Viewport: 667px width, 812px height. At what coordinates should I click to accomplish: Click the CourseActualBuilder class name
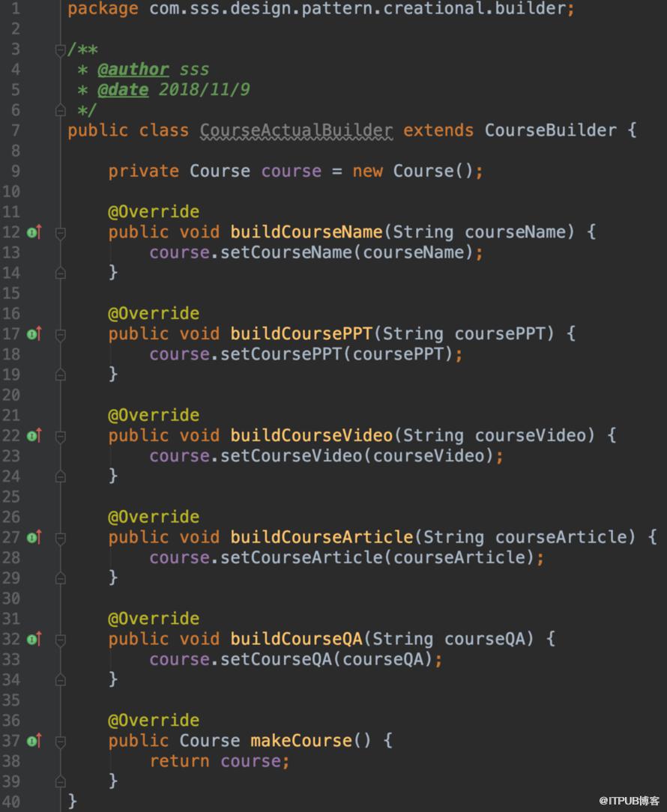pos(297,130)
